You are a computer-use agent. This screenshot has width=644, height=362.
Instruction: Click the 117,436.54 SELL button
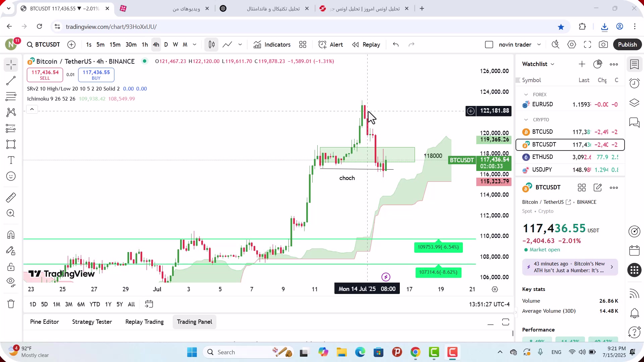click(x=45, y=75)
